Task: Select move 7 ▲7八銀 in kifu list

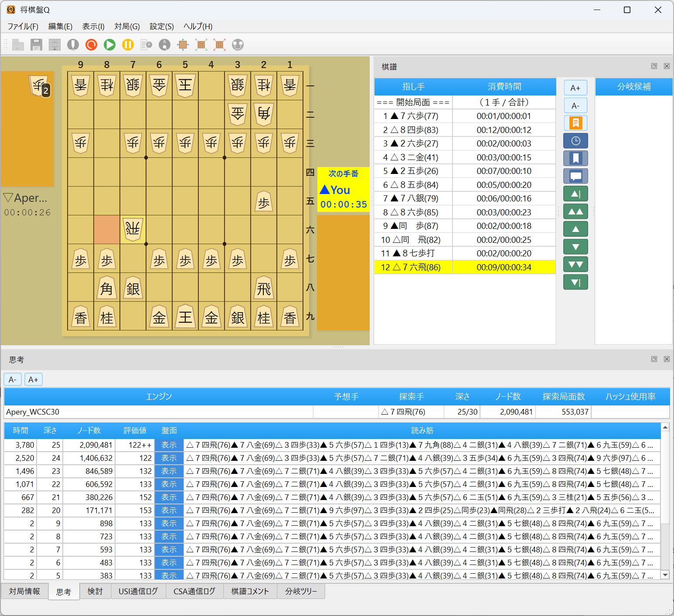Action: (412, 198)
